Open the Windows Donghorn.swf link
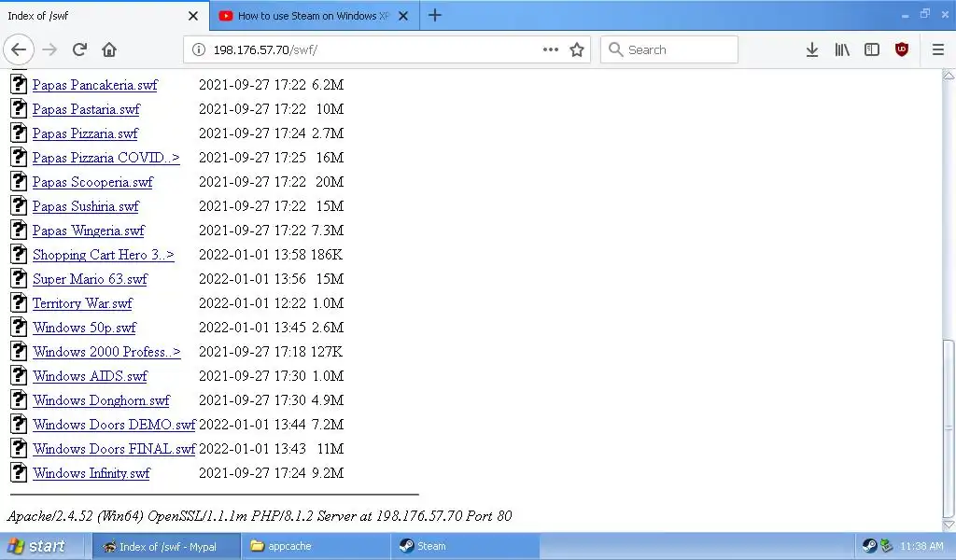 [101, 401]
